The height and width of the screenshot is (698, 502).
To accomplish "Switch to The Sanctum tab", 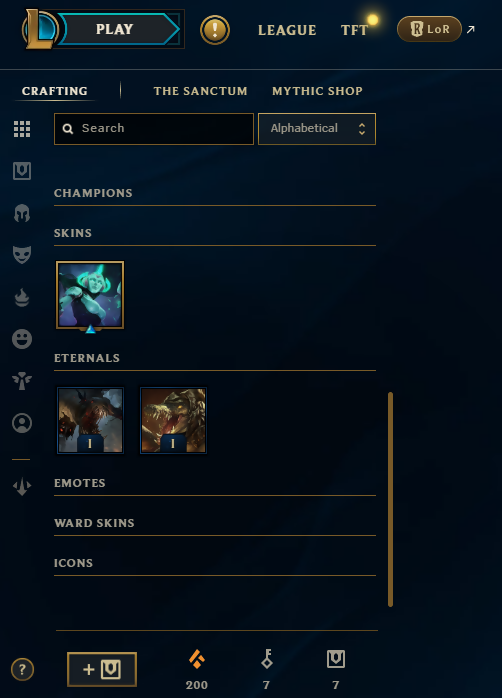I will pyautogui.click(x=200, y=91).
